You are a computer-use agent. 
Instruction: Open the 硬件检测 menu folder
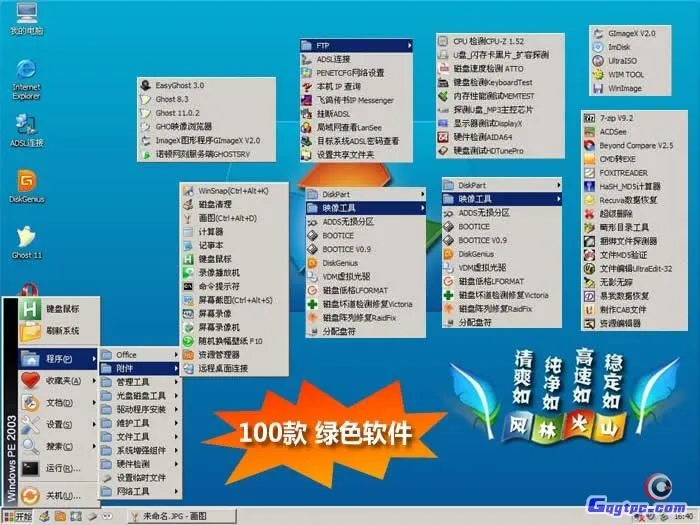[x=140, y=464]
